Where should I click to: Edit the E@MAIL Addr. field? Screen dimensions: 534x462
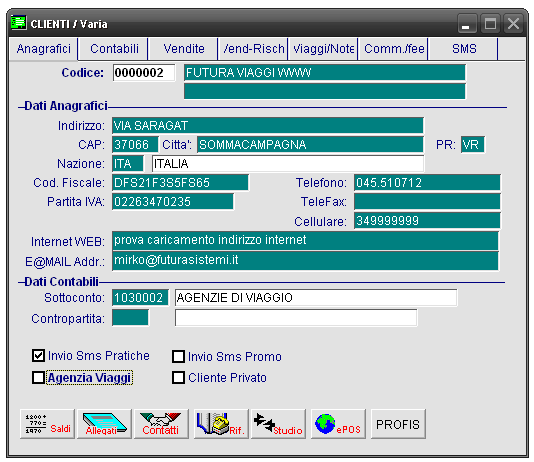pyautogui.click(x=305, y=261)
